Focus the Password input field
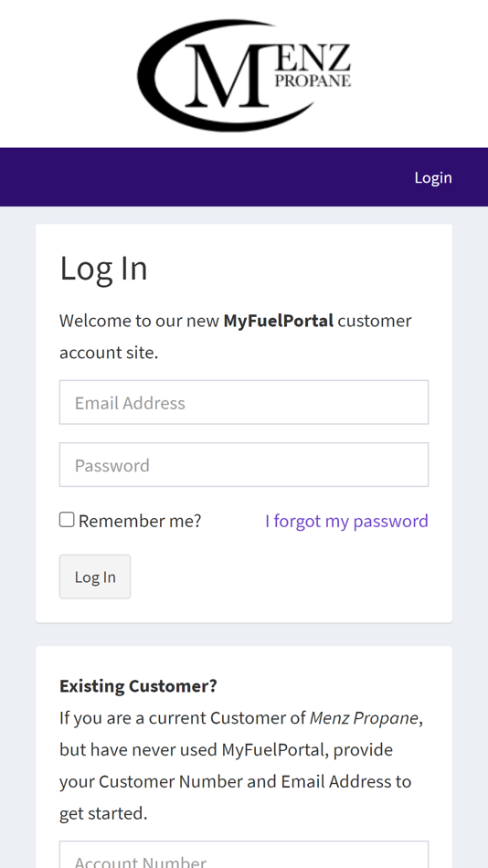This screenshot has height=868, width=488. (244, 464)
